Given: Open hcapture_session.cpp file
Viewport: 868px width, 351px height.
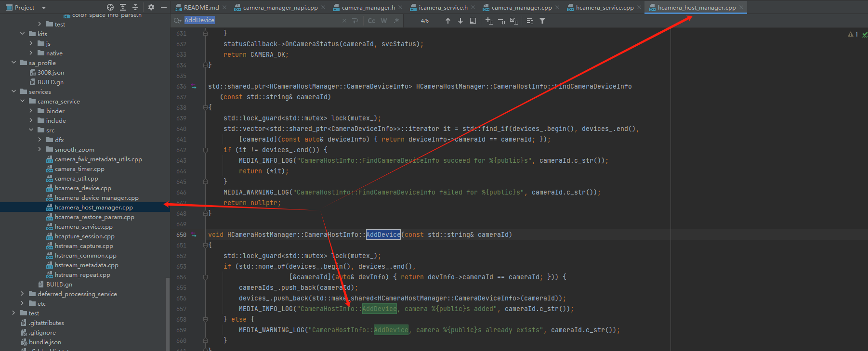Looking at the screenshot, I should click(85, 236).
